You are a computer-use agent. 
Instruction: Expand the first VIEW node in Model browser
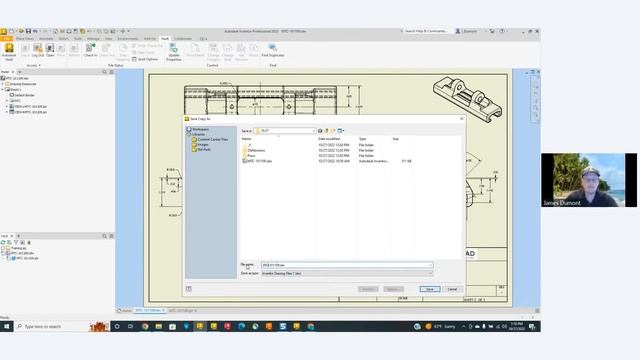point(7,106)
